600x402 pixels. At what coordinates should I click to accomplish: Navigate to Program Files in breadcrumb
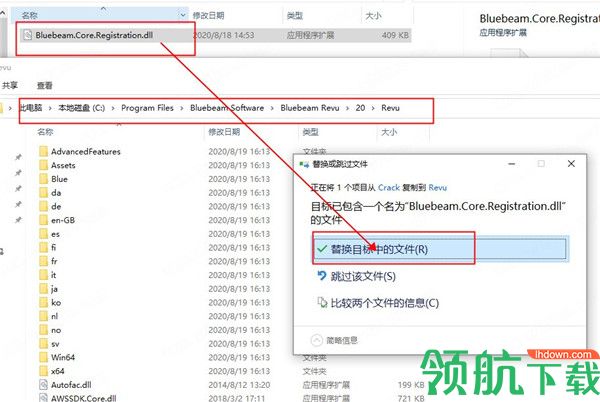[x=147, y=108]
